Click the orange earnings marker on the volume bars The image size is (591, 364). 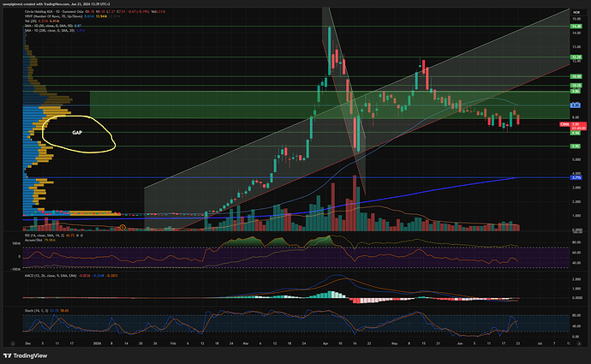[122, 227]
